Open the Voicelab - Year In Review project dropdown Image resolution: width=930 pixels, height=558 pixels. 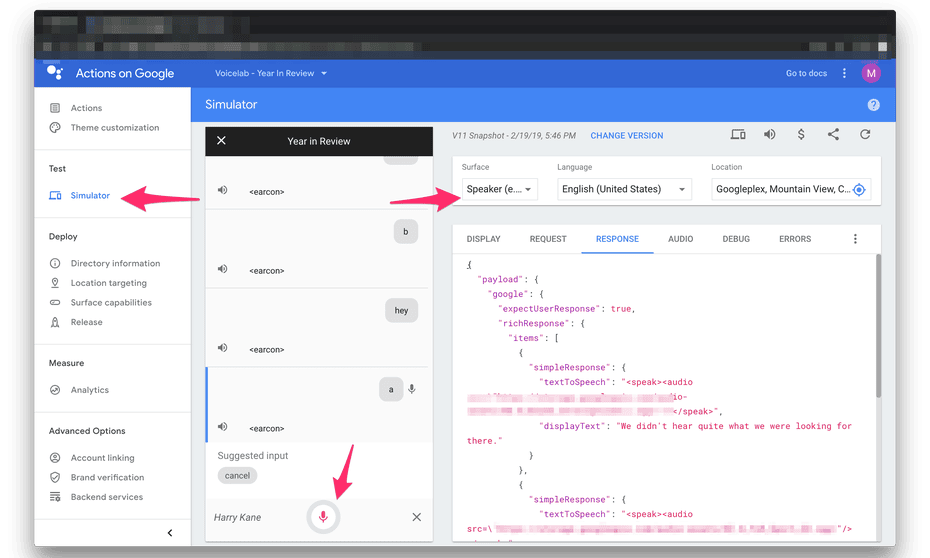tap(270, 74)
